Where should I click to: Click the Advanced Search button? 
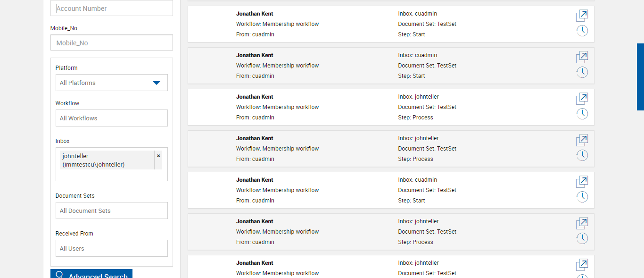coord(91,275)
